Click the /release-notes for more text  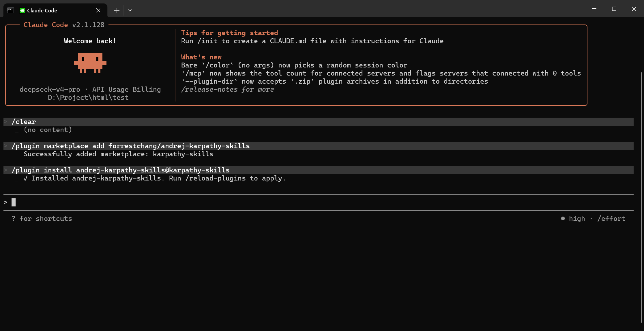click(x=227, y=89)
